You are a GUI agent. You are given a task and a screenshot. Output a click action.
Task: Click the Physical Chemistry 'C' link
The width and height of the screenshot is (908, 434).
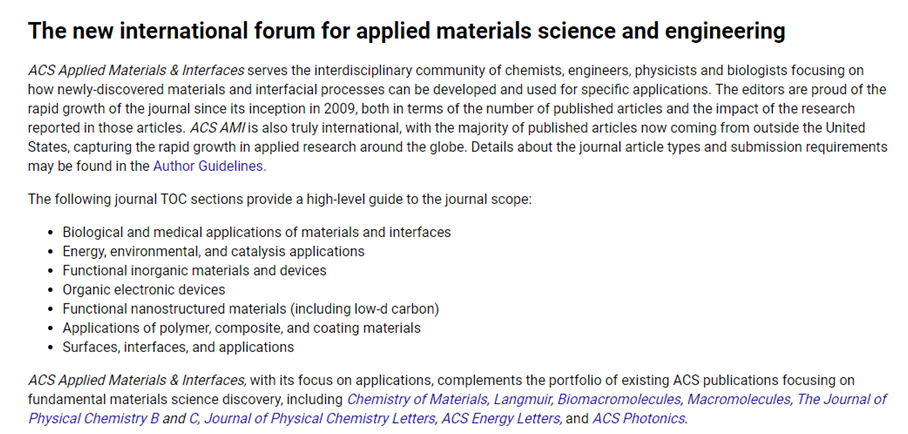pos(195,418)
